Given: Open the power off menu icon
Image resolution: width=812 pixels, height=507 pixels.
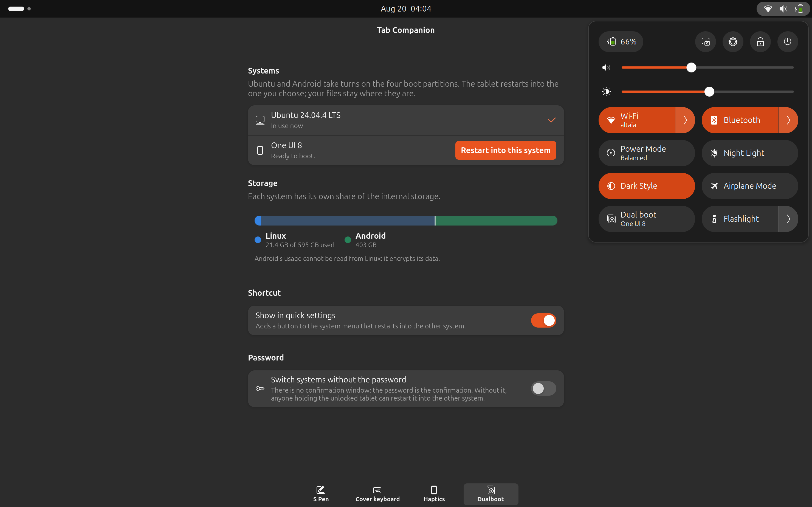Looking at the screenshot, I should click(x=788, y=42).
